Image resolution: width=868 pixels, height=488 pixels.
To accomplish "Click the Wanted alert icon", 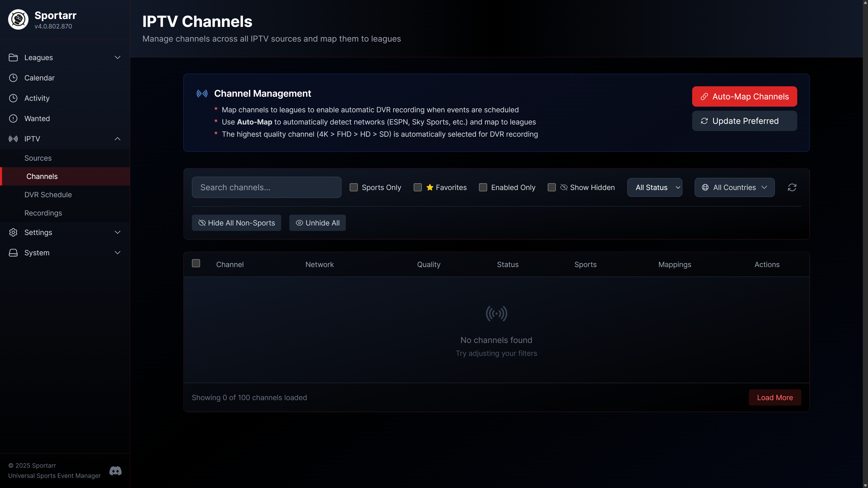I will [13, 119].
